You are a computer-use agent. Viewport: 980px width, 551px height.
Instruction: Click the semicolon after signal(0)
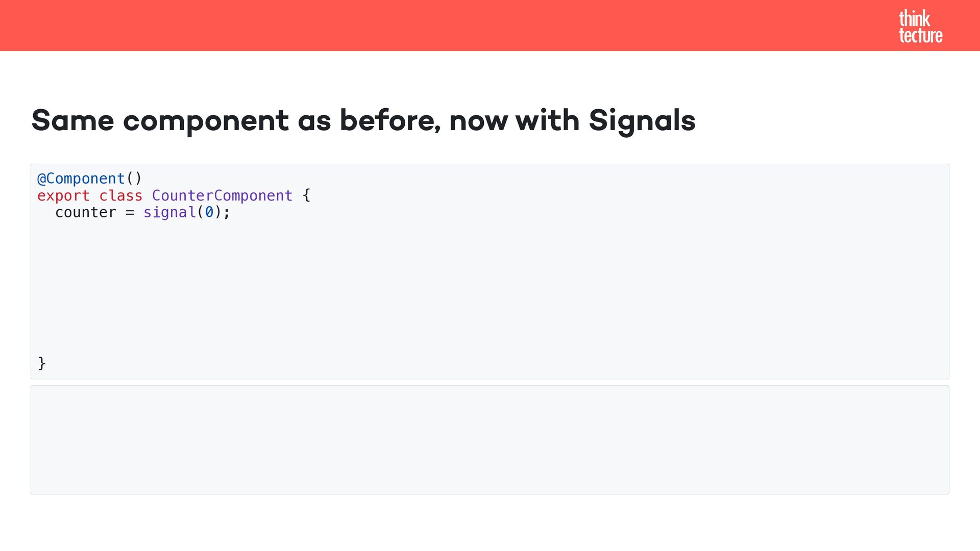[227, 212]
